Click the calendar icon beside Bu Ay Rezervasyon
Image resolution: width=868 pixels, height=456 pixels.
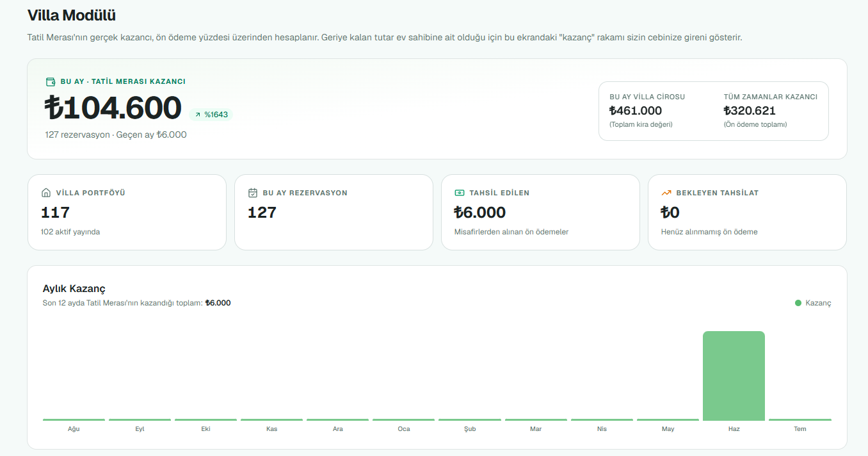coord(253,193)
